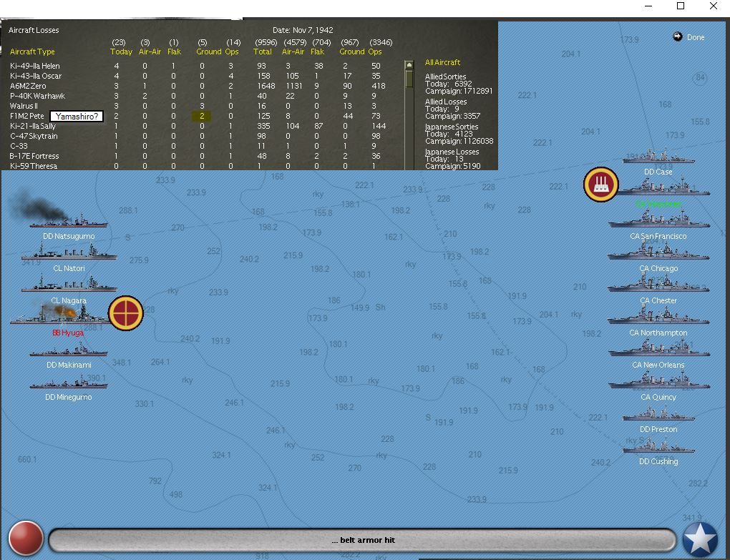730x560 pixels.
Task: Select the CA Chicago ship sprite
Action: pyautogui.click(x=658, y=252)
